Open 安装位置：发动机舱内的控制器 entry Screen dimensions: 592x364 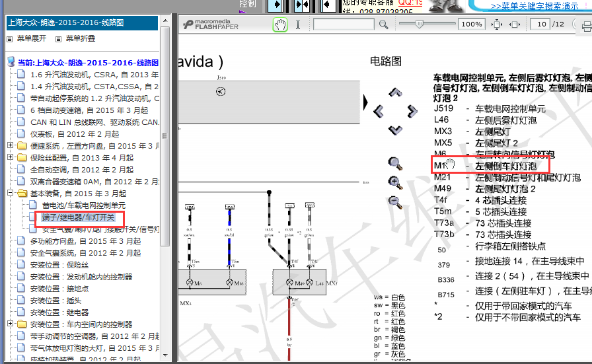[81, 277]
